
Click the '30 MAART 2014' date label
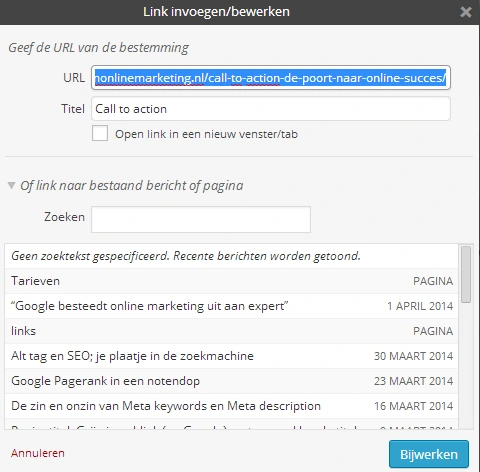(x=413, y=356)
